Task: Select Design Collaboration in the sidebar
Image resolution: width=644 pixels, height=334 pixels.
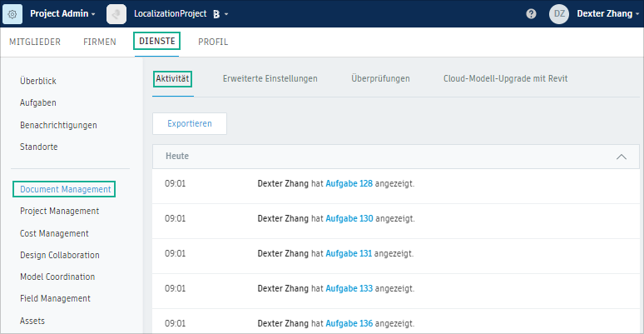Action: point(60,255)
